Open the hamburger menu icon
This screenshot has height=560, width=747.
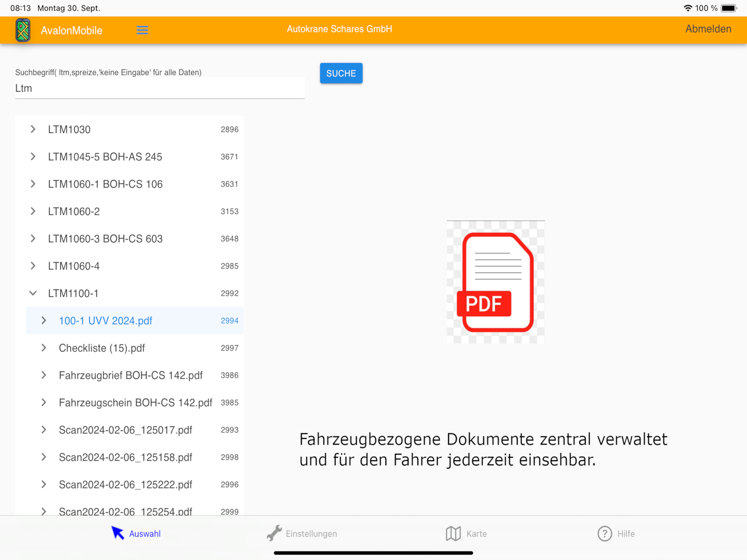pyautogui.click(x=142, y=30)
